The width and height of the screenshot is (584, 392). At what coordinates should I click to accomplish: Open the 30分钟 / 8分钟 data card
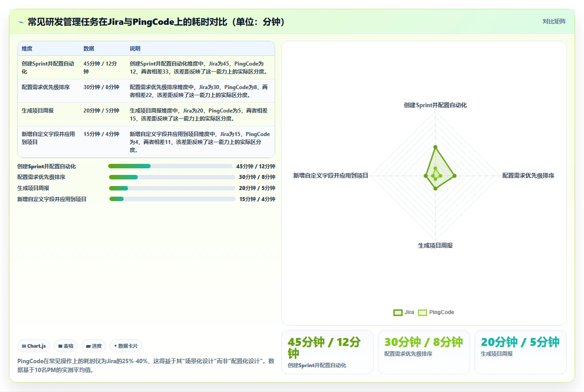[424, 352]
